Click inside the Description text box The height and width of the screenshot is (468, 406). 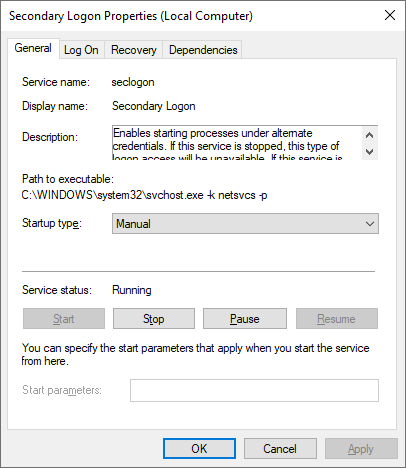click(237, 143)
